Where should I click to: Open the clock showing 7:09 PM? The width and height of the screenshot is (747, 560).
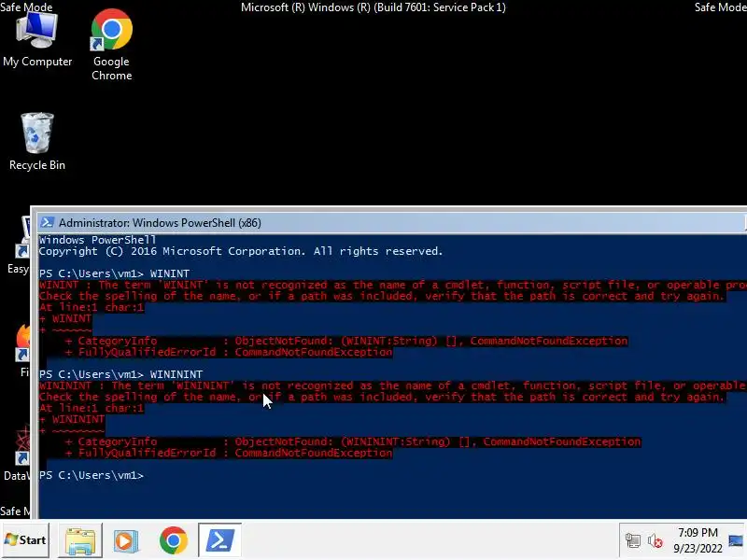(698, 540)
